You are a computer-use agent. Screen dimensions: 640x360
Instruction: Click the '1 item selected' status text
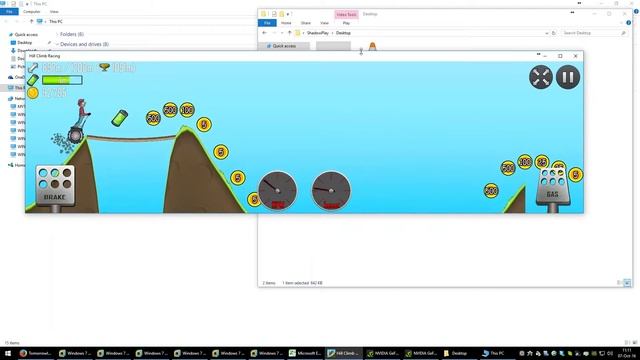tap(302, 283)
